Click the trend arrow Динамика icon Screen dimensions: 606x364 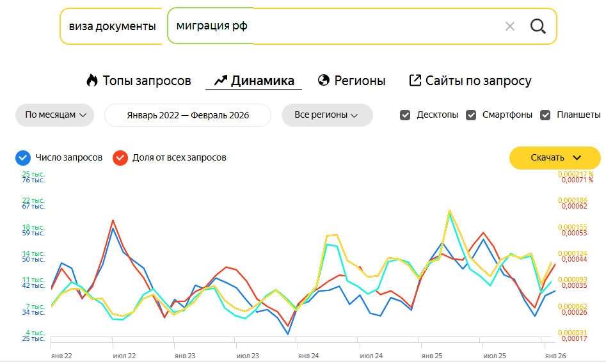pyautogui.click(x=221, y=81)
